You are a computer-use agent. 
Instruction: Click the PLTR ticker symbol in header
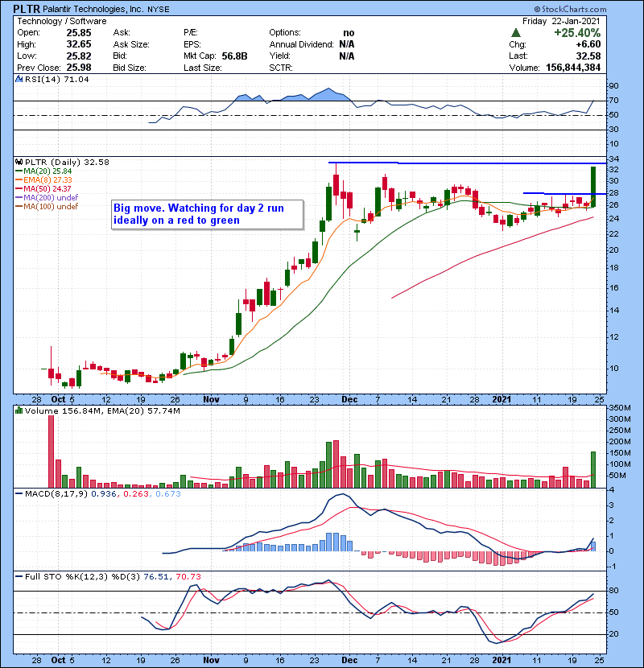click(27, 9)
